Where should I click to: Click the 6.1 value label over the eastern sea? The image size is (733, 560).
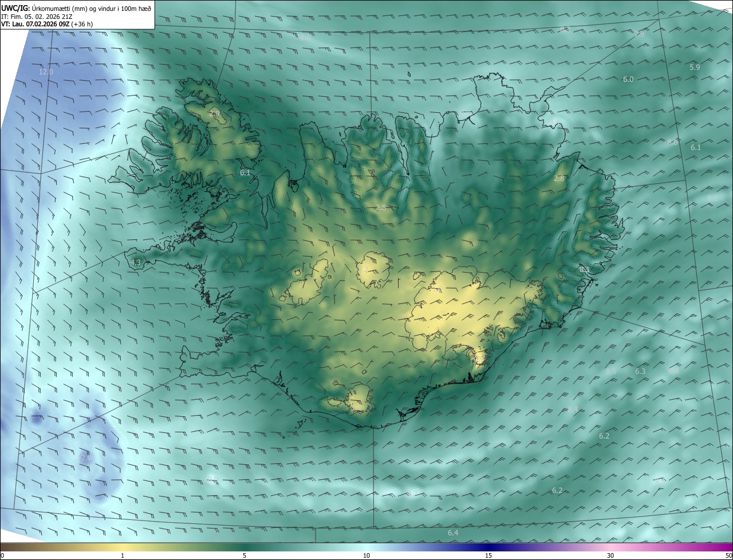pos(696,148)
